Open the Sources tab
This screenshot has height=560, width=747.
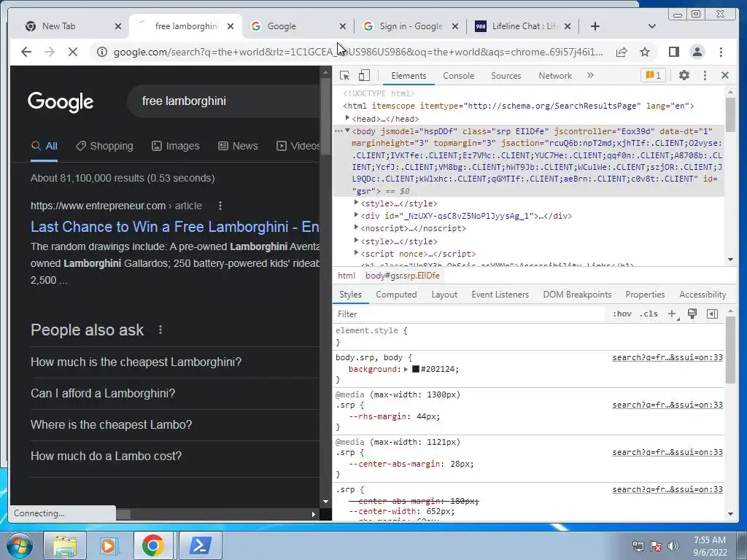(506, 76)
